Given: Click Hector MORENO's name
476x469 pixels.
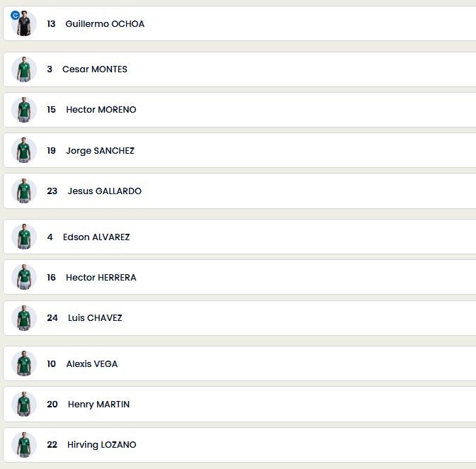Looking at the screenshot, I should pos(101,110).
